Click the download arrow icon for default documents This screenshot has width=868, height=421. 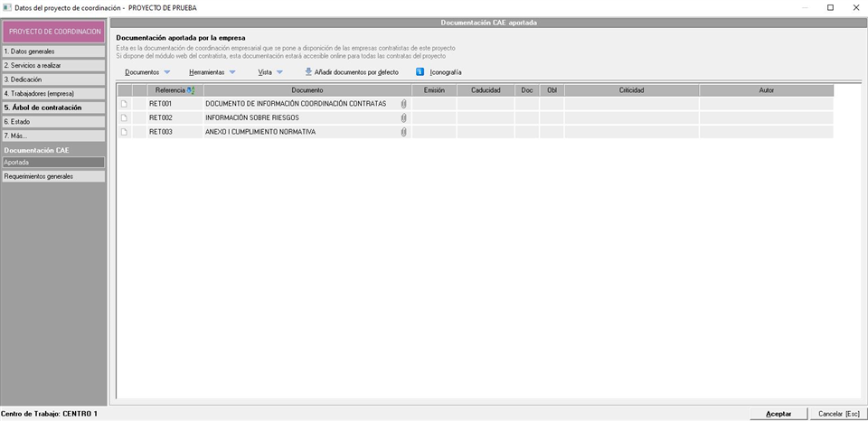tap(308, 72)
